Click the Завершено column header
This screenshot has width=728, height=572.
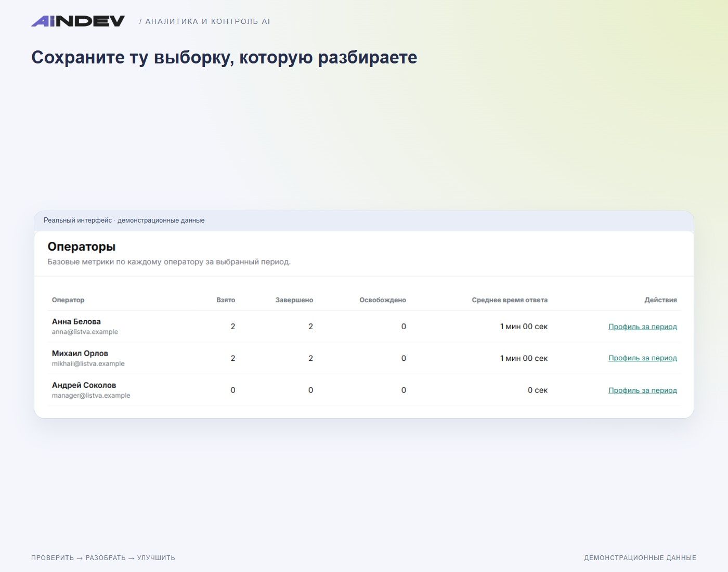(x=294, y=300)
